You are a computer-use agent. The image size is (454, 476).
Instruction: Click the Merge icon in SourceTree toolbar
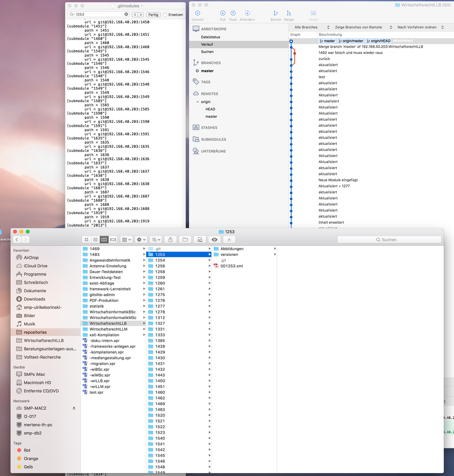point(289,13)
